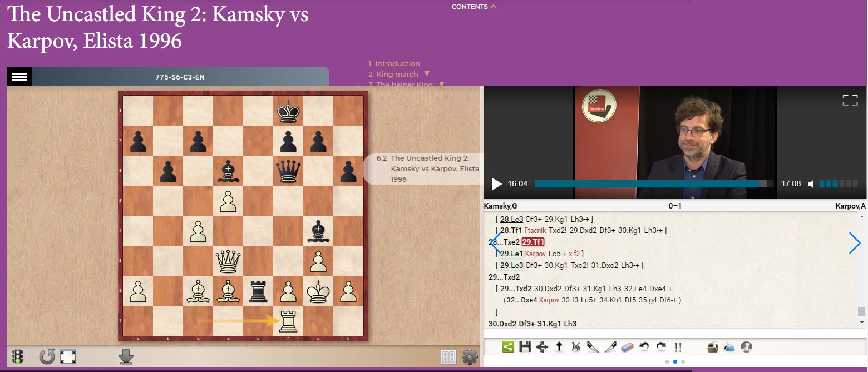Image resolution: width=868 pixels, height=372 pixels.
Task: Adjust the video volume level bars
Action: point(839,183)
